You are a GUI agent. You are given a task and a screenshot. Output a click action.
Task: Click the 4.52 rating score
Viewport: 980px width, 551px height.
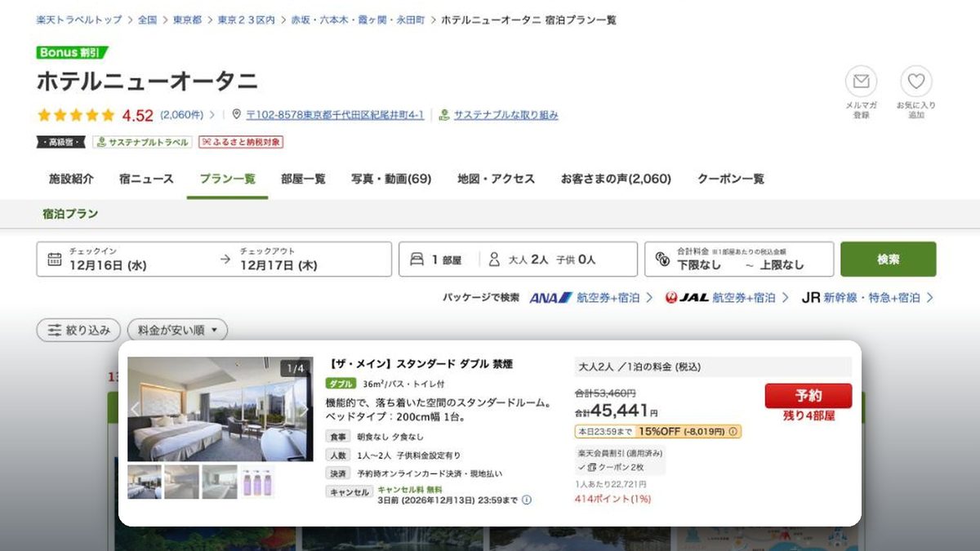pyautogui.click(x=138, y=115)
